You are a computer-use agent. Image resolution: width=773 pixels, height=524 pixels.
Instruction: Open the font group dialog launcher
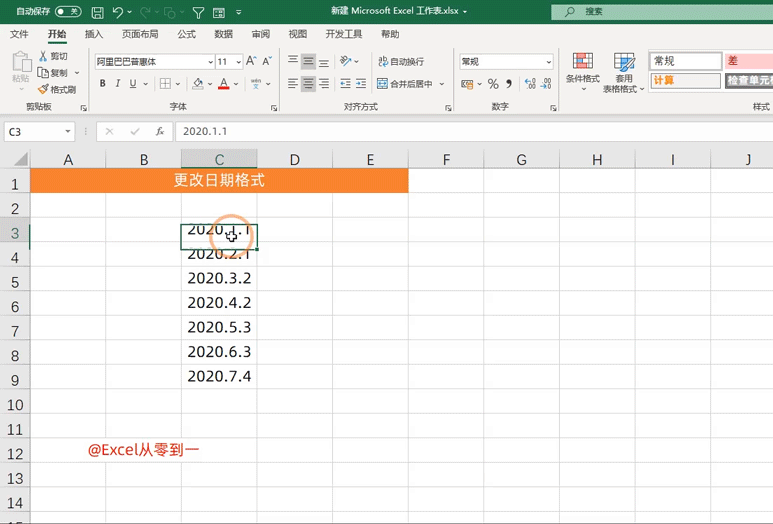point(274,107)
